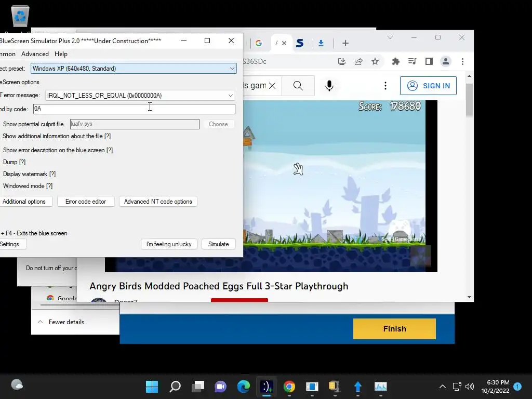The height and width of the screenshot is (399, 532).
Task: Open the Task Manager graph icon on taskbar
Action: [x=381, y=387]
